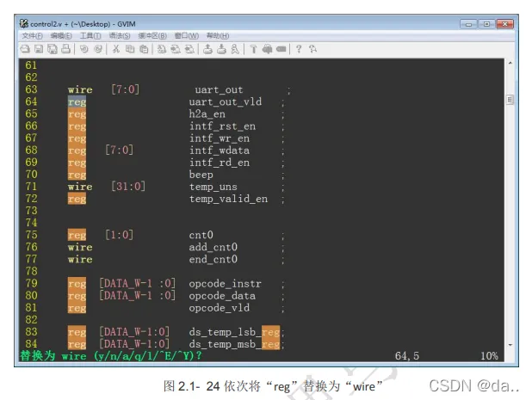This screenshot has width=532, height=400.
Task: Click the scrollbar up arrow
Action: click(510, 63)
